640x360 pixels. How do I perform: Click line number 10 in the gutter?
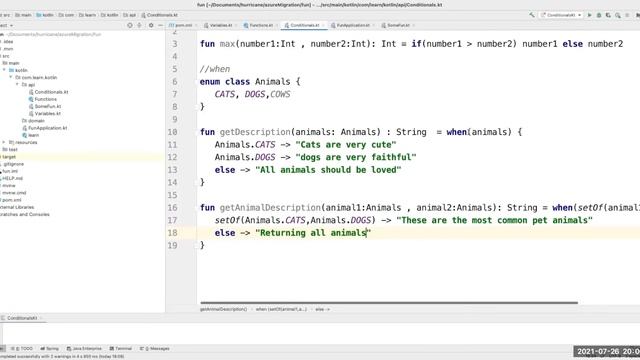coord(172,132)
